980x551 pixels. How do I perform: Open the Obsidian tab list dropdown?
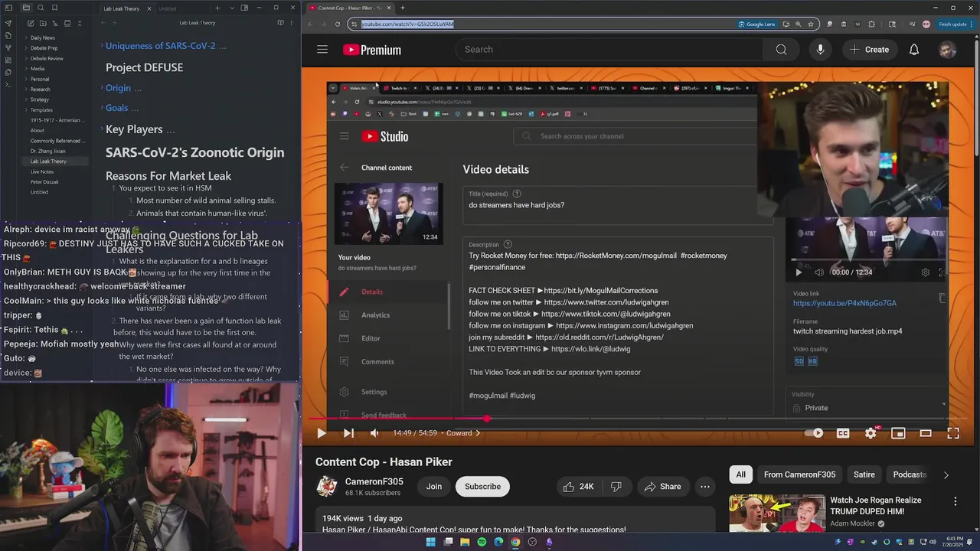(x=231, y=8)
